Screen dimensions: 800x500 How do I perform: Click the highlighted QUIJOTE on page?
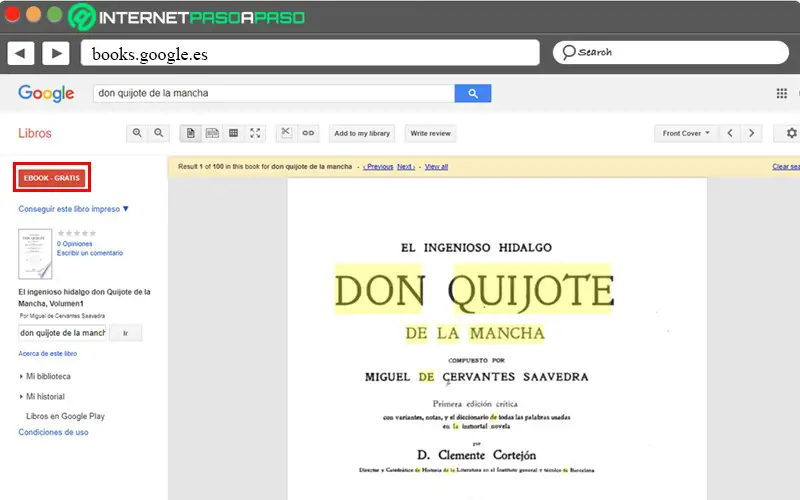point(532,290)
